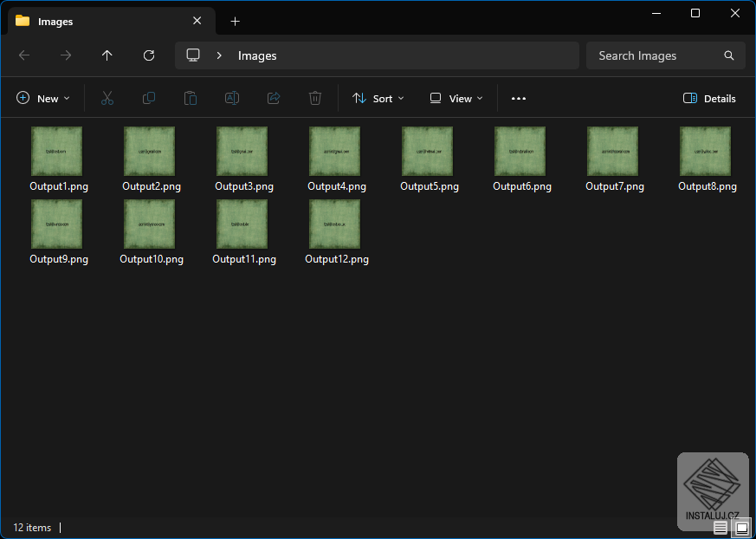Select the Output1.png thumbnail
The image size is (756, 539).
pyautogui.click(x=56, y=151)
